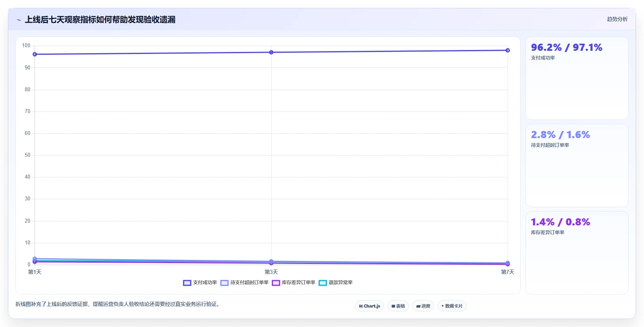
Task: Click the footnote text starting with 折线图补充了
Action: click(118, 304)
